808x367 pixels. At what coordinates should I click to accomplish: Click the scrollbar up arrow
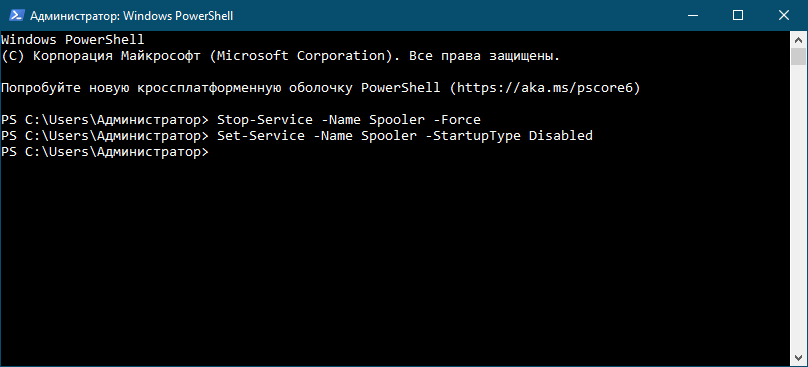click(799, 40)
